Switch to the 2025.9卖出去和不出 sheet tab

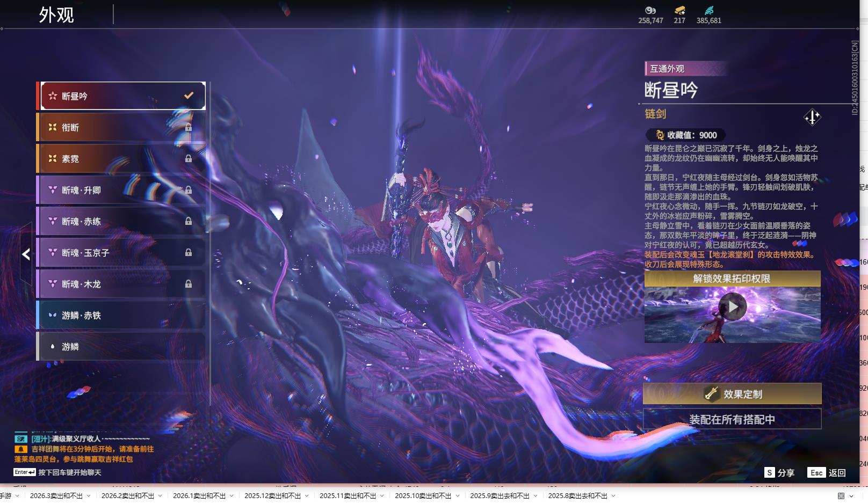pos(500,496)
